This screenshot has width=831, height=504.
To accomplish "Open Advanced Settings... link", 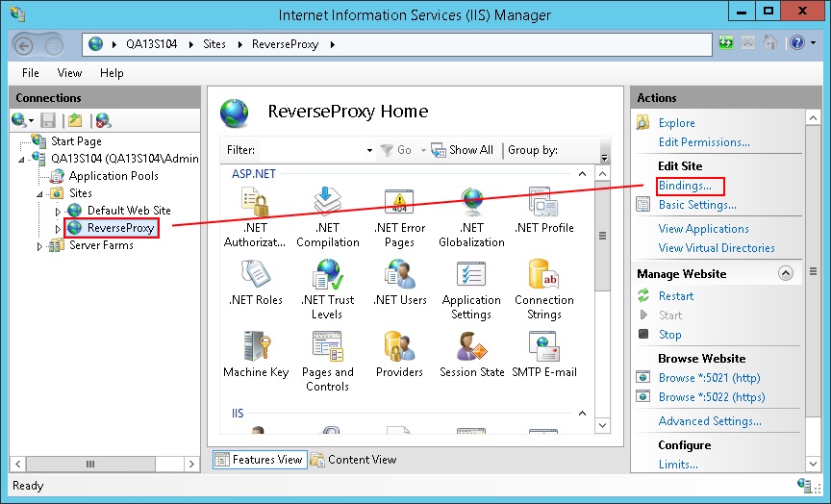I will tap(710, 420).
